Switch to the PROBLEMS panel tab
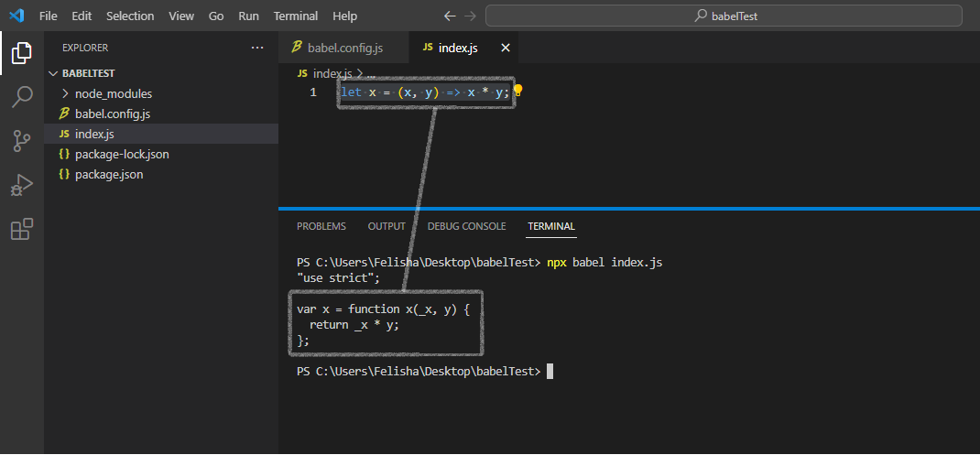 [x=321, y=226]
